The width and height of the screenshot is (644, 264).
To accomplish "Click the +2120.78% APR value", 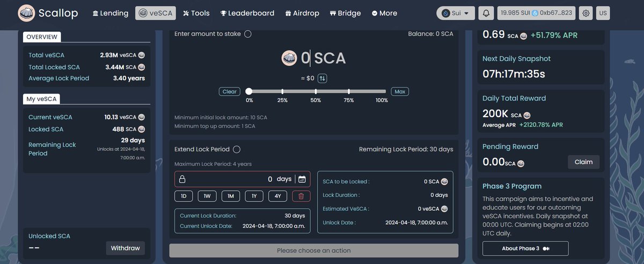I will click(x=541, y=125).
